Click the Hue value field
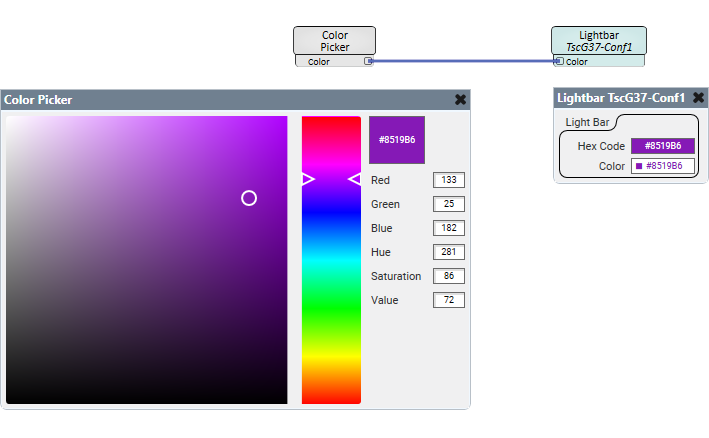This screenshot has height=438, width=709. 448,252
